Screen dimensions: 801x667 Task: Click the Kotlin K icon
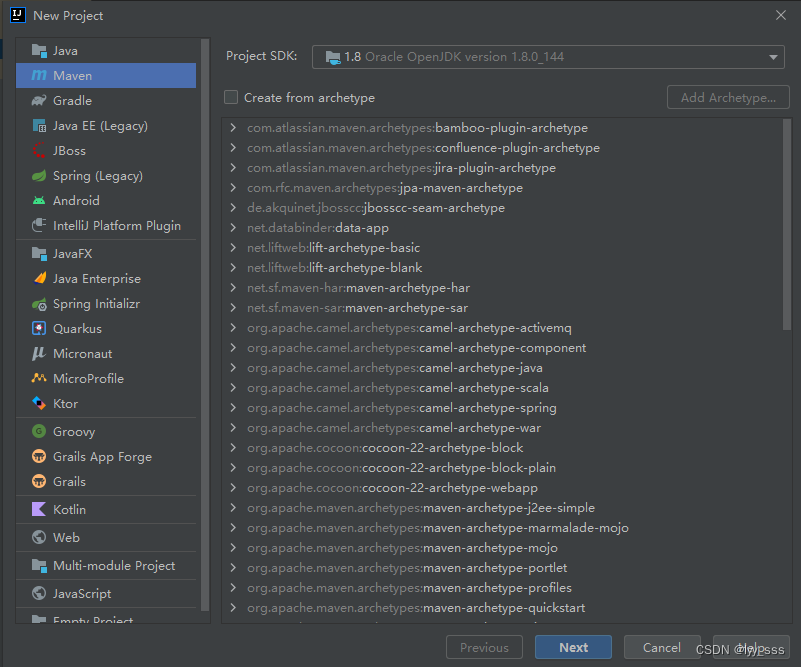pos(39,509)
